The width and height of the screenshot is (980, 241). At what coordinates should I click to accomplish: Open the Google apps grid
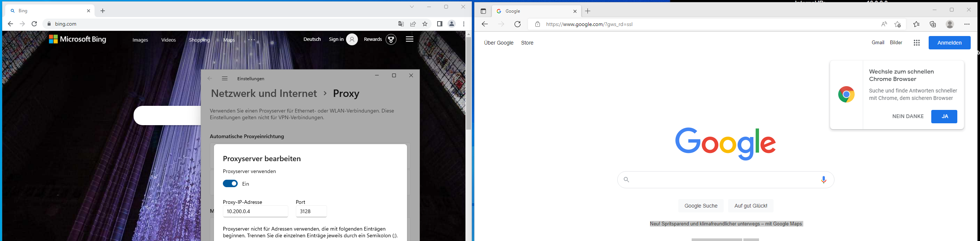tap(916, 43)
